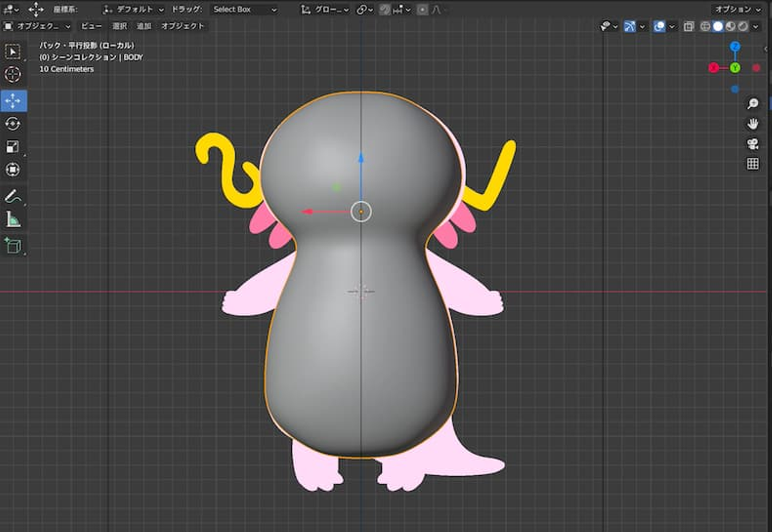Activate the Rotate tool

click(13, 124)
